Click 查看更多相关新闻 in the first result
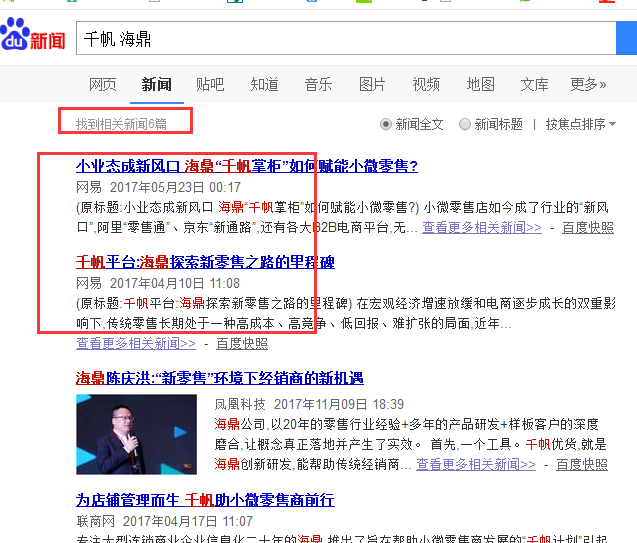The height and width of the screenshot is (543, 637). [482, 227]
